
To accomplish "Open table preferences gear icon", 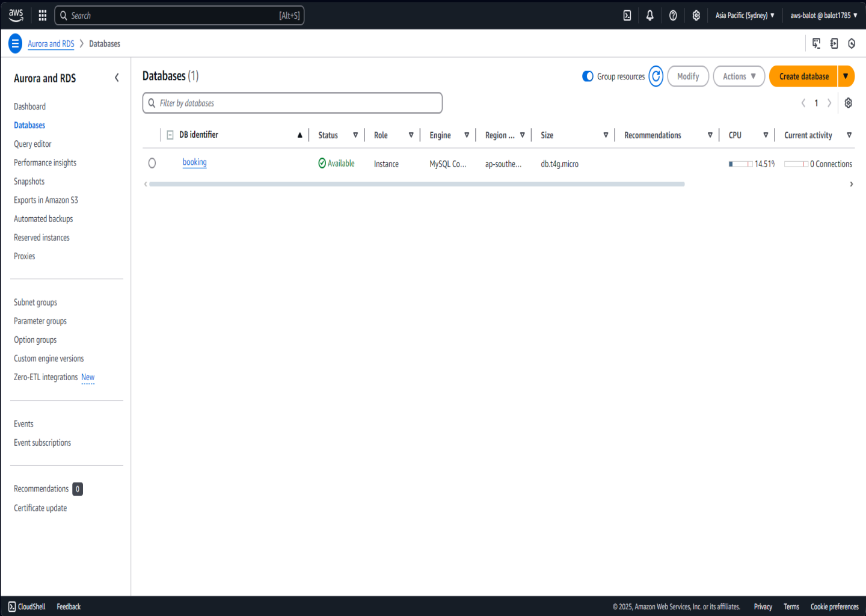I will coord(848,103).
